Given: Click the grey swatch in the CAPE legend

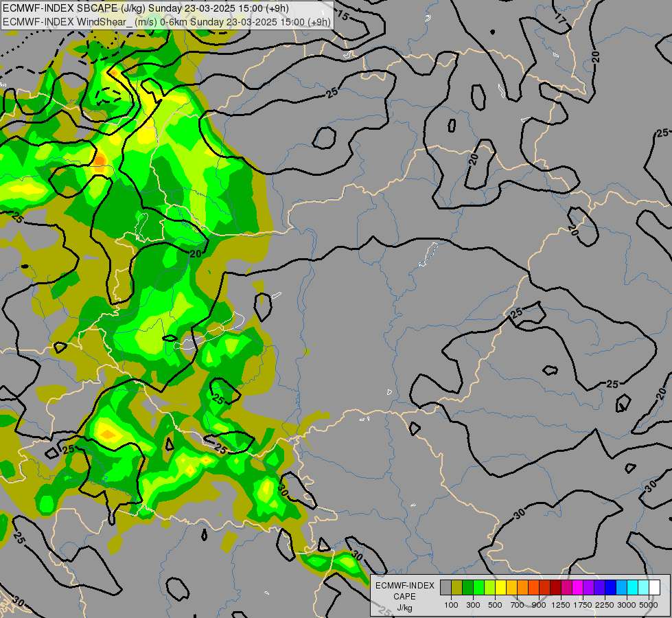Looking at the screenshot, I should coord(445,588).
